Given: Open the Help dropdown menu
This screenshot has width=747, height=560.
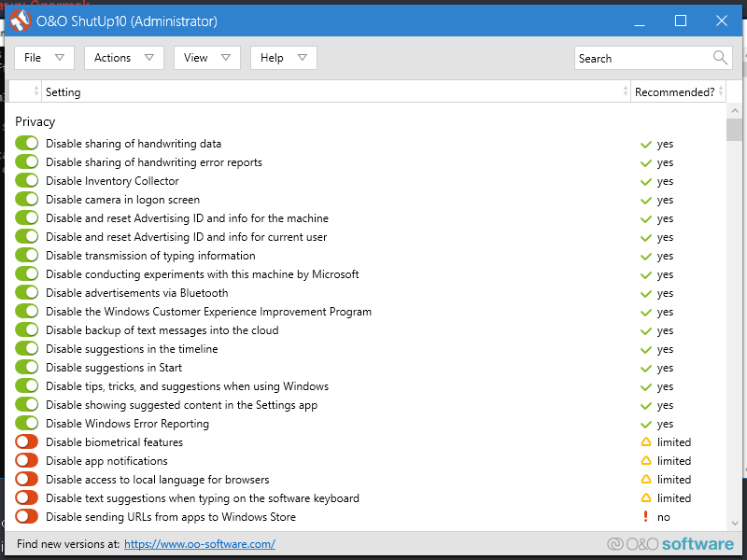Looking at the screenshot, I should (x=284, y=58).
